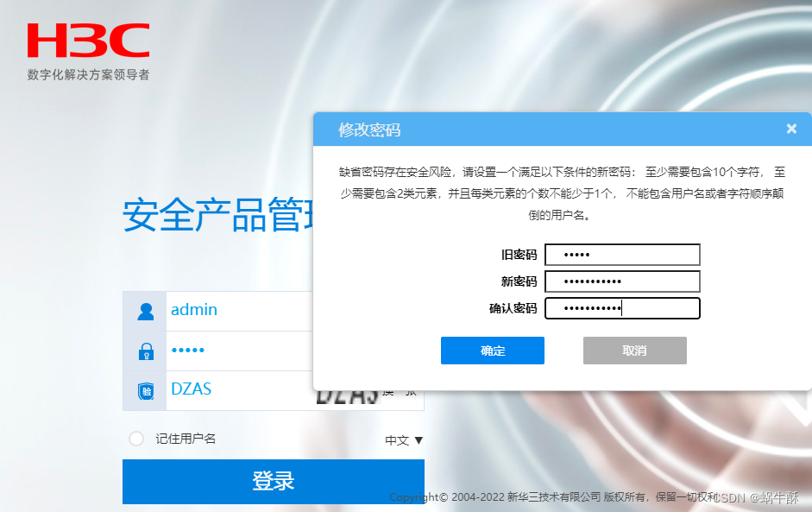Focus the 新密码 new password field
This screenshot has width=812, height=512.
pos(622,281)
